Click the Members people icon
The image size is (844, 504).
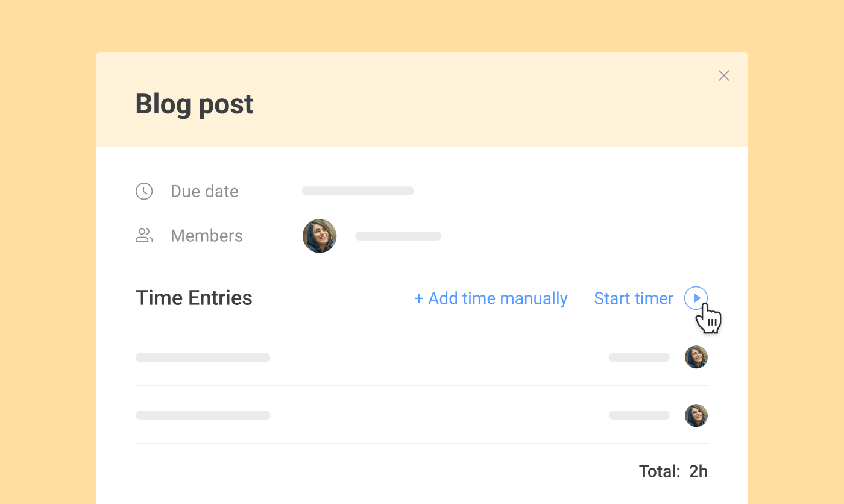pyautogui.click(x=144, y=236)
